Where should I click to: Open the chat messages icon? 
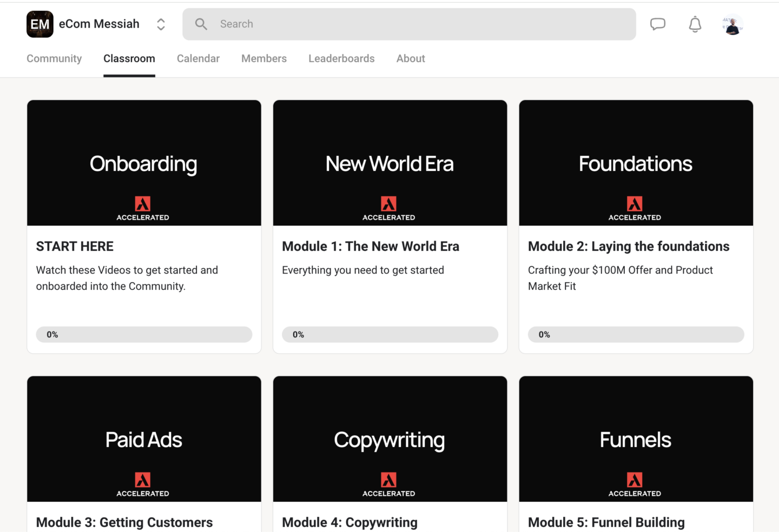(658, 24)
